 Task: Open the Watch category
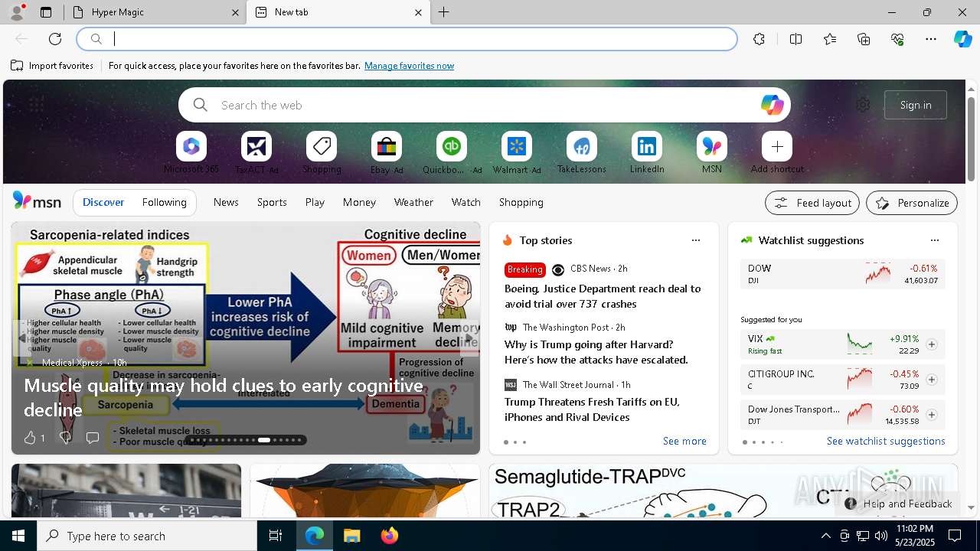(466, 202)
